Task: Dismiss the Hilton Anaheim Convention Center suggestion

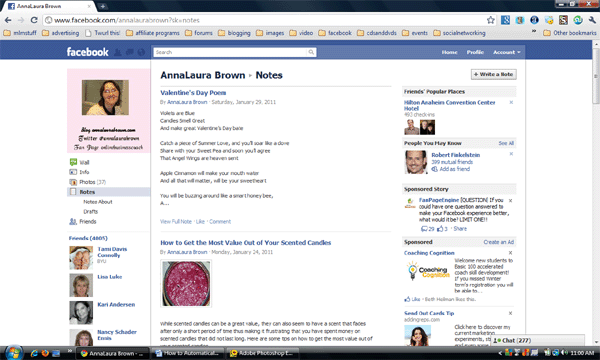Action: coord(511,103)
